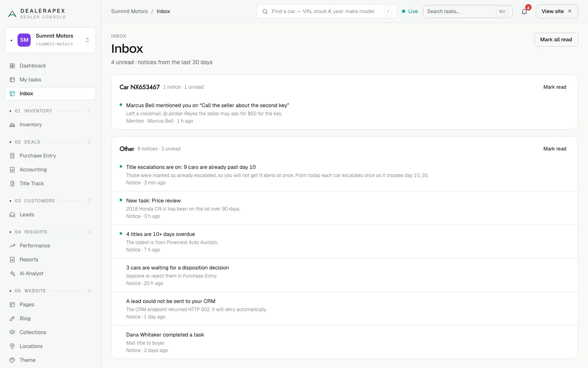Navigate to Title Track

(50, 184)
